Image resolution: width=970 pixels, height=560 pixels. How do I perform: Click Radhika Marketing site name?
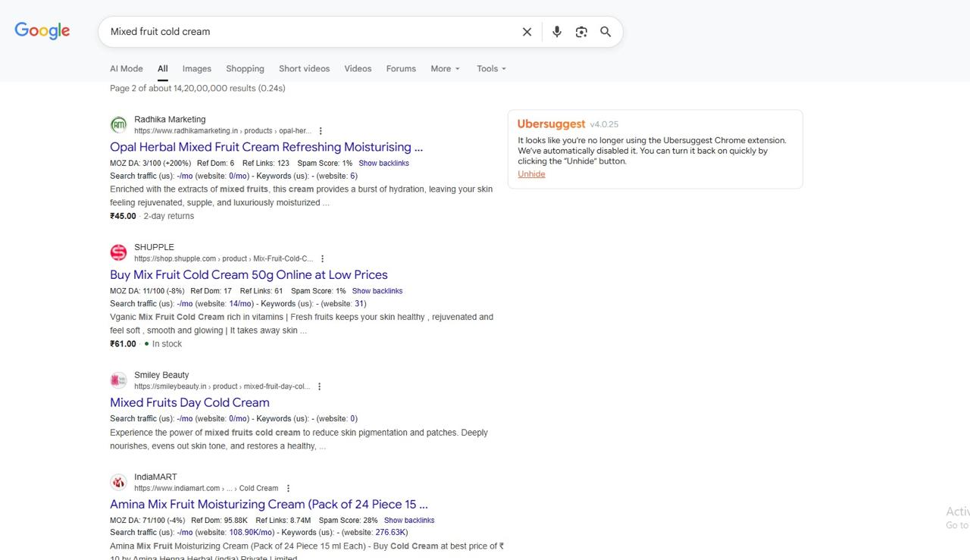pyautogui.click(x=170, y=119)
